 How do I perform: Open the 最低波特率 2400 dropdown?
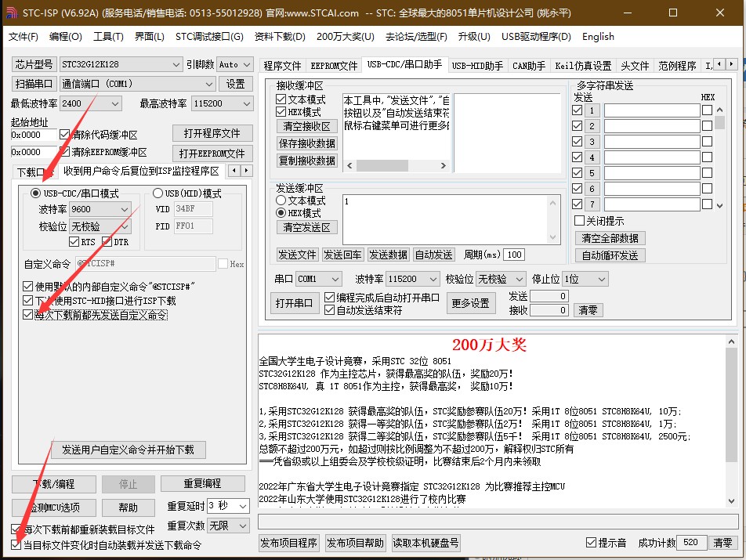click(114, 103)
